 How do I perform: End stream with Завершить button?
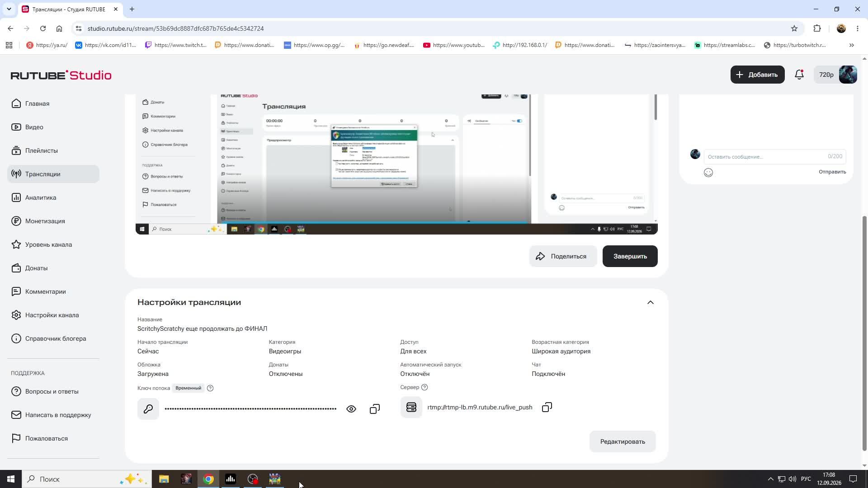coord(630,256)
